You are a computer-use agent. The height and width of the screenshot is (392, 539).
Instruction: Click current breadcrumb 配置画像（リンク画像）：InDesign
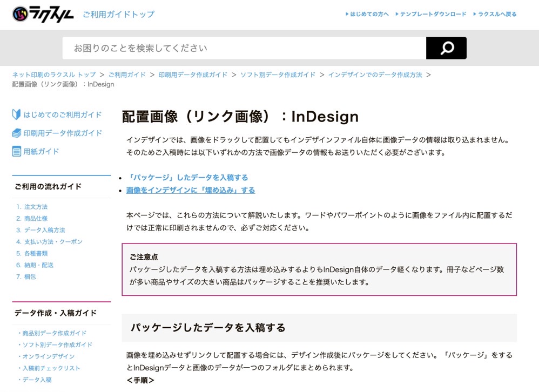click(63, 85)
